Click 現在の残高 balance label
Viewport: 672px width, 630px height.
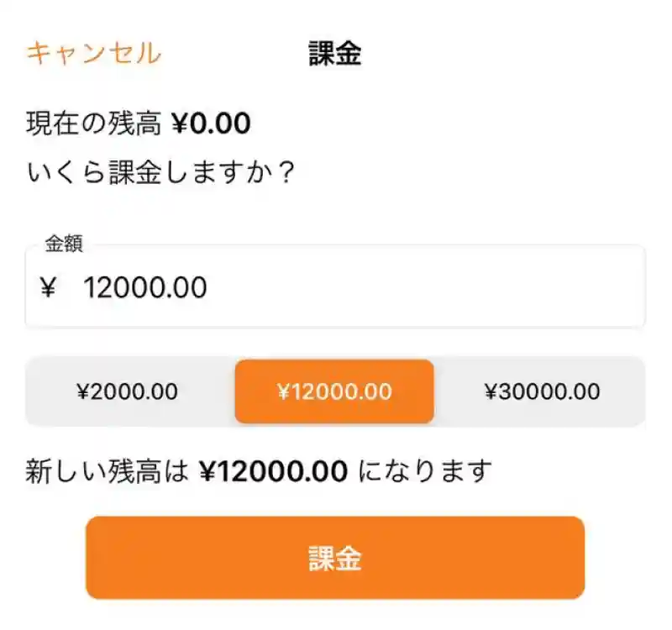[92, 123]
